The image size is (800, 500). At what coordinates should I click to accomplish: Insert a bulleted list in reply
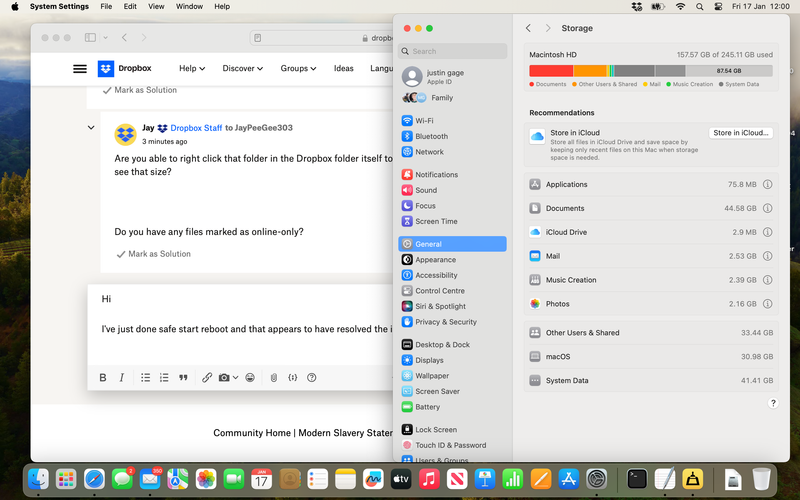[x=145, y=378]
